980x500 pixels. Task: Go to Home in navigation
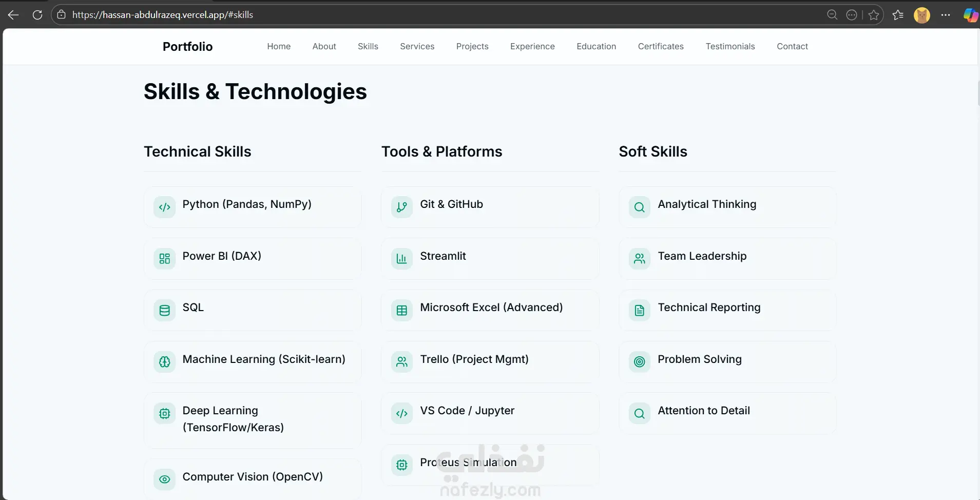(279, 46)
